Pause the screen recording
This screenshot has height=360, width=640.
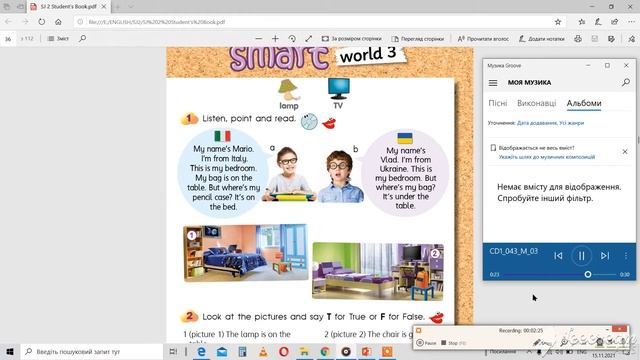[x=426, y=343]
